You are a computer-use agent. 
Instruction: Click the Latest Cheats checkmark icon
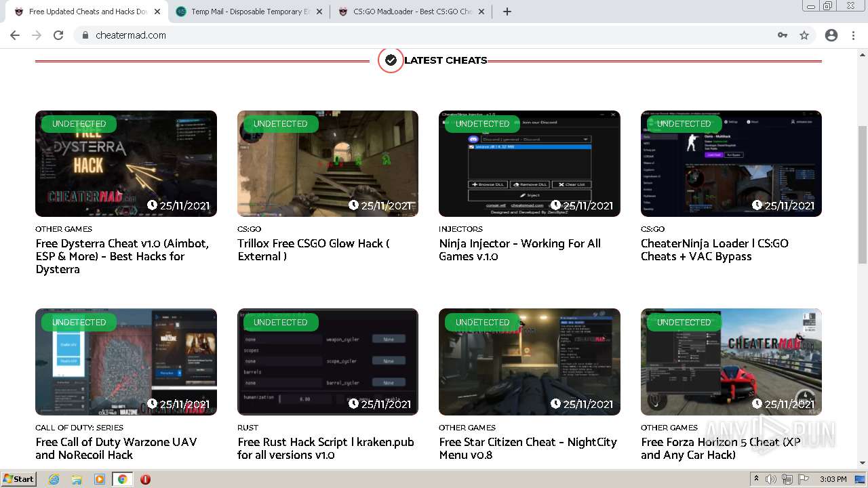[391, 60]
